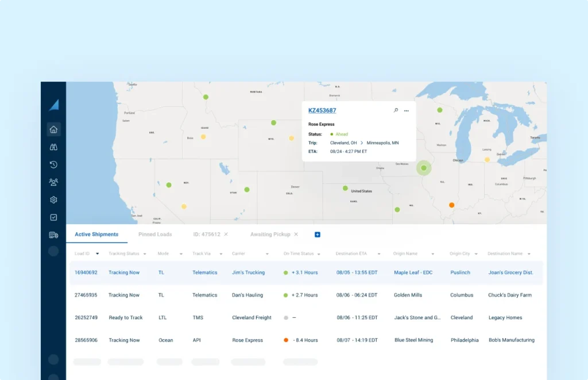This screenshot has width=588, height=380.
Task: Open the three-dot menu on shipment popup
Action: tap(407, 110)
